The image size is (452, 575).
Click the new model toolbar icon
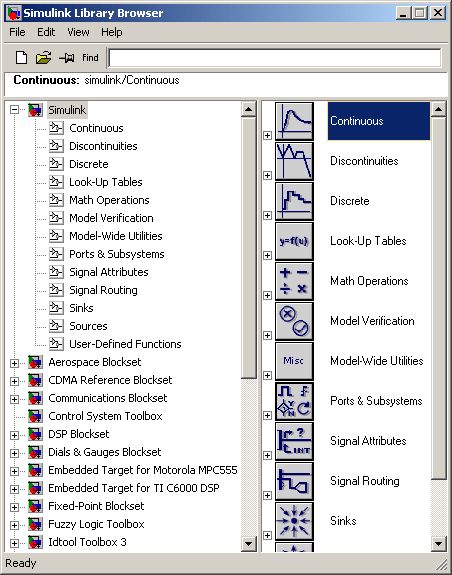coord(21,58)
